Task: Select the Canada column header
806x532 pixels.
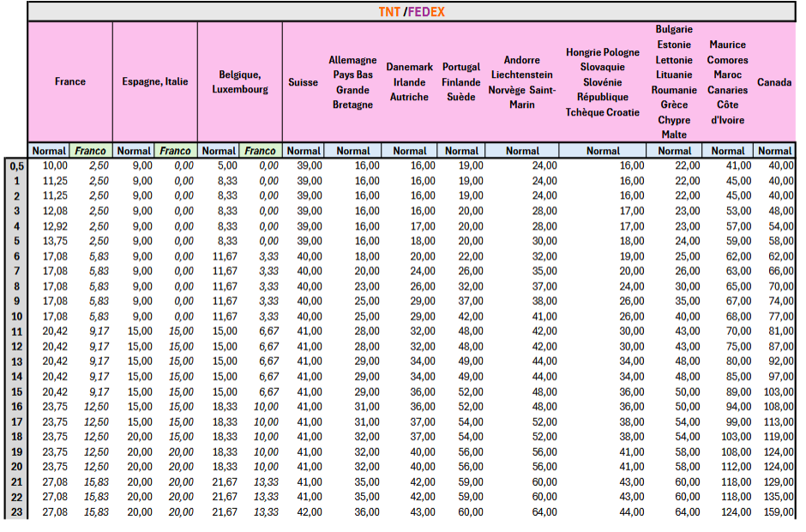Action: (x=774, y=82)
